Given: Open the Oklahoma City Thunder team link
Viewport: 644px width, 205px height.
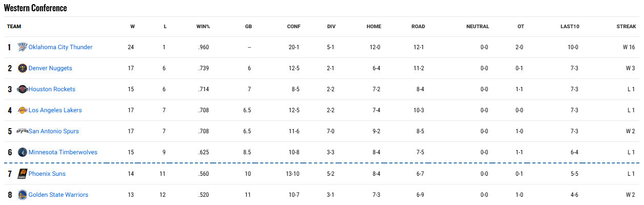Looking at the screenshot, I should point(60,47).
